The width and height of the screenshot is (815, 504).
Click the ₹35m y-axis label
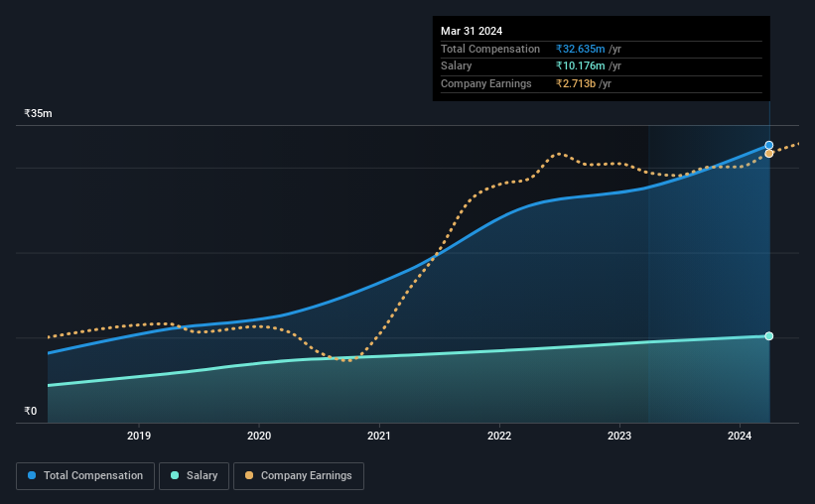tap(38, 113)
